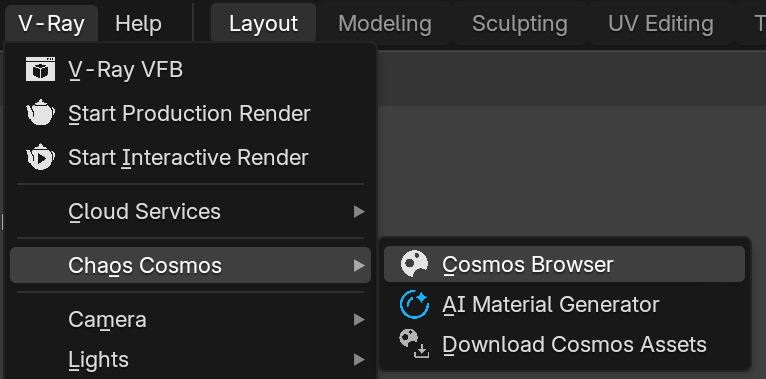Launch Cosmos Browser from submenu
766x379 pixels.
[564, 264]
